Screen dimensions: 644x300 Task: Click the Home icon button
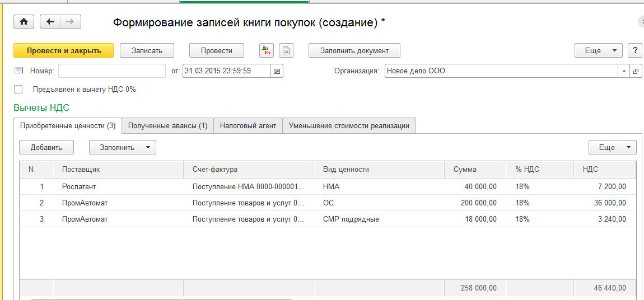(x=24, y=22)
